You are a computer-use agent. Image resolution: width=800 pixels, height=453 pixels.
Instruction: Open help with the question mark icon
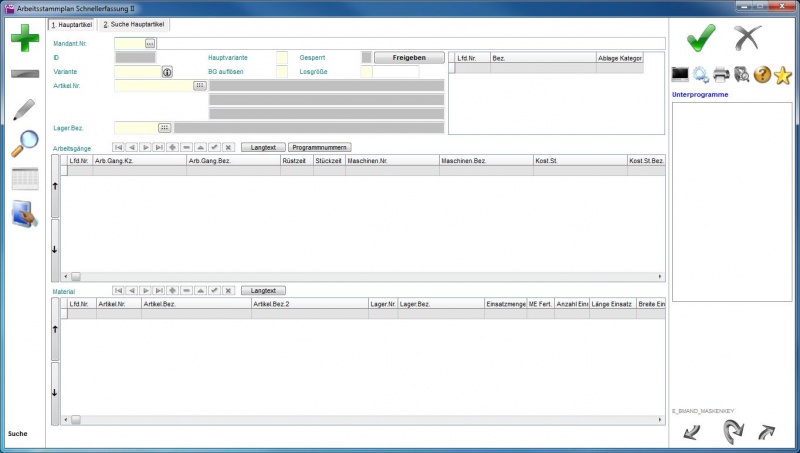(762, 75)
